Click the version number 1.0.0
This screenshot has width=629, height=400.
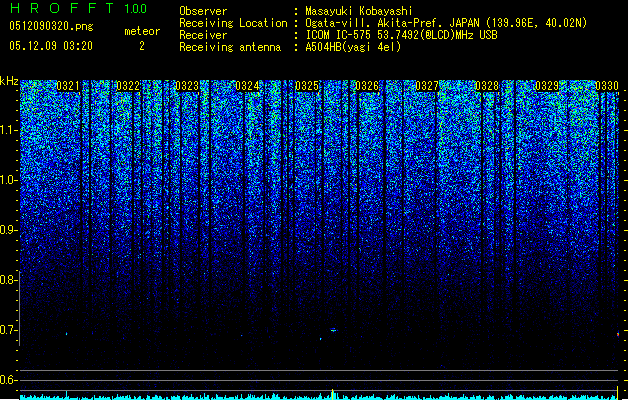point(136,8)
